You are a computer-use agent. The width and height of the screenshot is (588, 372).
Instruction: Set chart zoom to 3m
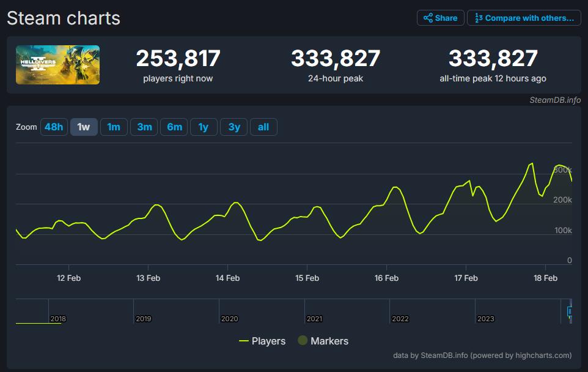coord(144,127)
